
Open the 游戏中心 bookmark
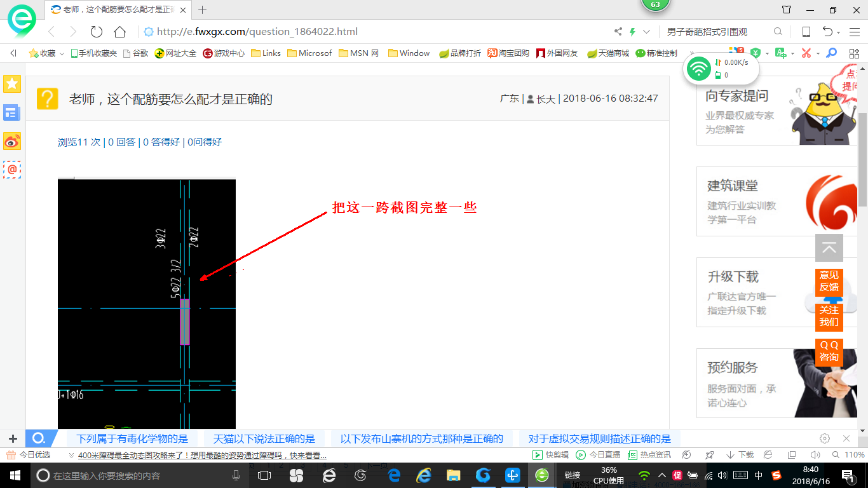coord(224,53)
